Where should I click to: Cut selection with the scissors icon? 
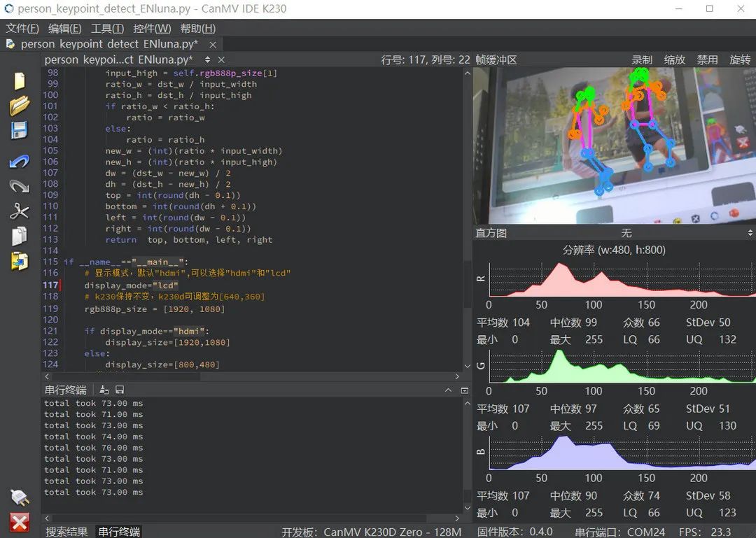(19, 211)
